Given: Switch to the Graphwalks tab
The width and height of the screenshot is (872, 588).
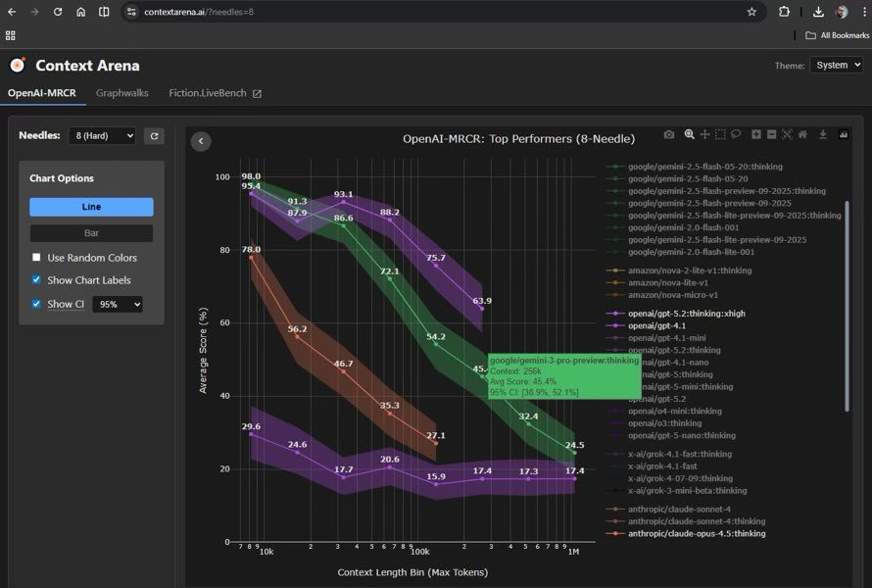Looking at the screenshot, I should [121, 93].
